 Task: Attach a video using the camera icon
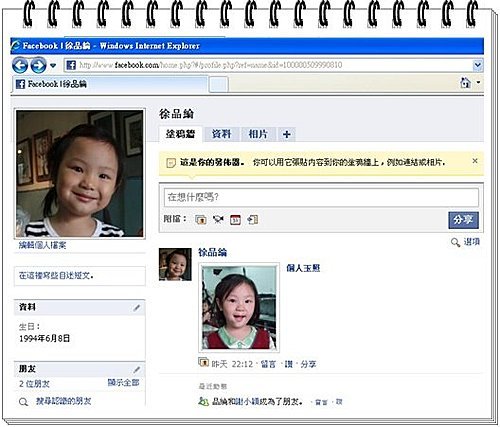tap(218, 219)
